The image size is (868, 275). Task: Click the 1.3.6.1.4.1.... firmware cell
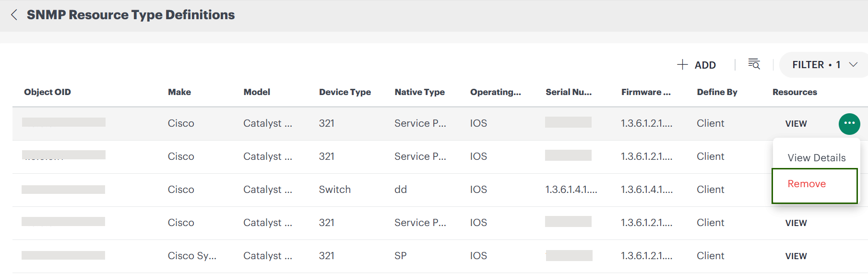[x=647, y=190]
